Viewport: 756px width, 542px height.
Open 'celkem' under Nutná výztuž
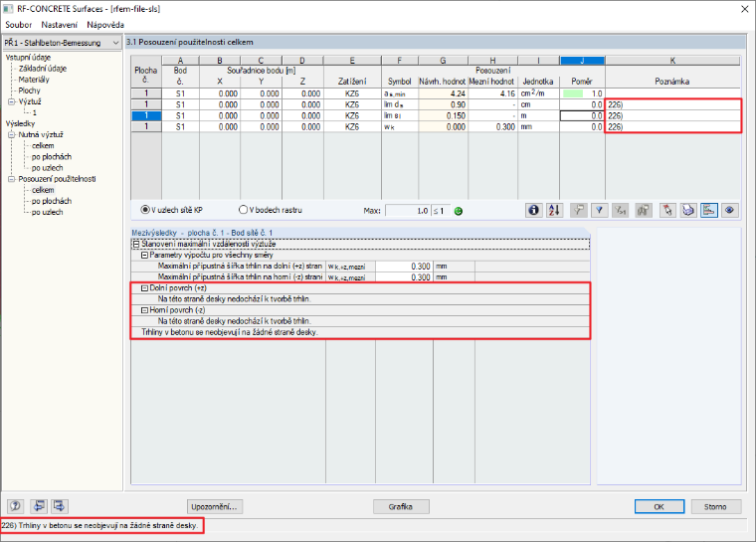43,145
